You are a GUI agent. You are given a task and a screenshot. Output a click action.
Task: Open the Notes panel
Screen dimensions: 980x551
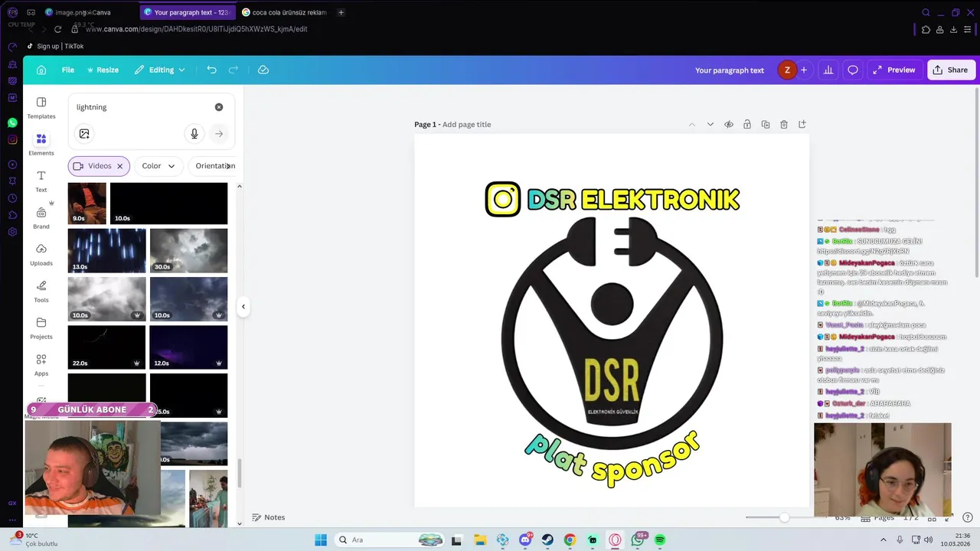[269, 517]
